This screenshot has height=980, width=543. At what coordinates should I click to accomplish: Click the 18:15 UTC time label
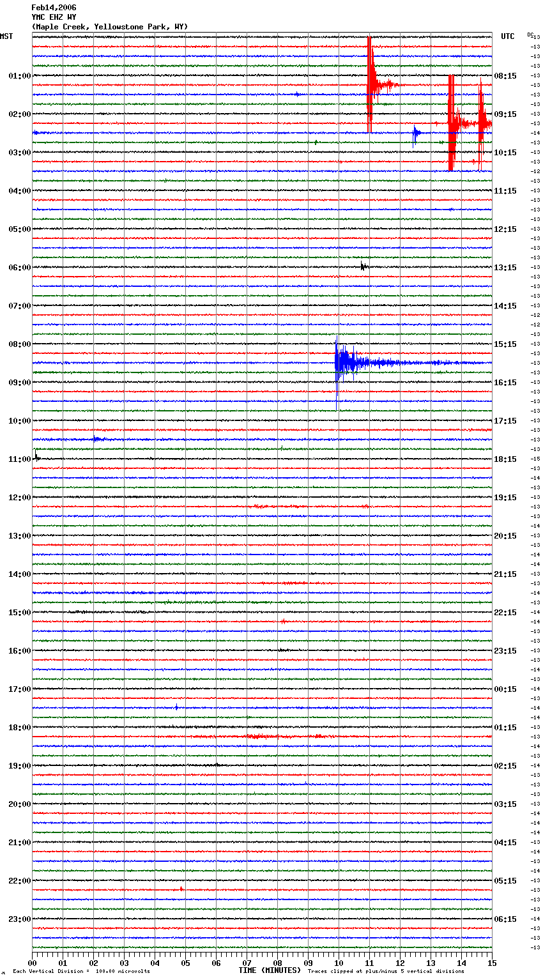pyautogui.click(x=505, y=459)
